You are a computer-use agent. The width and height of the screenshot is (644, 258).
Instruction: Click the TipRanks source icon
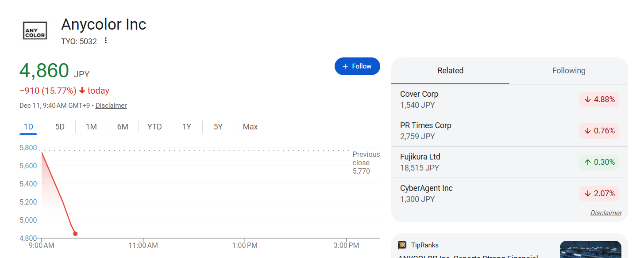pos(402,245)
